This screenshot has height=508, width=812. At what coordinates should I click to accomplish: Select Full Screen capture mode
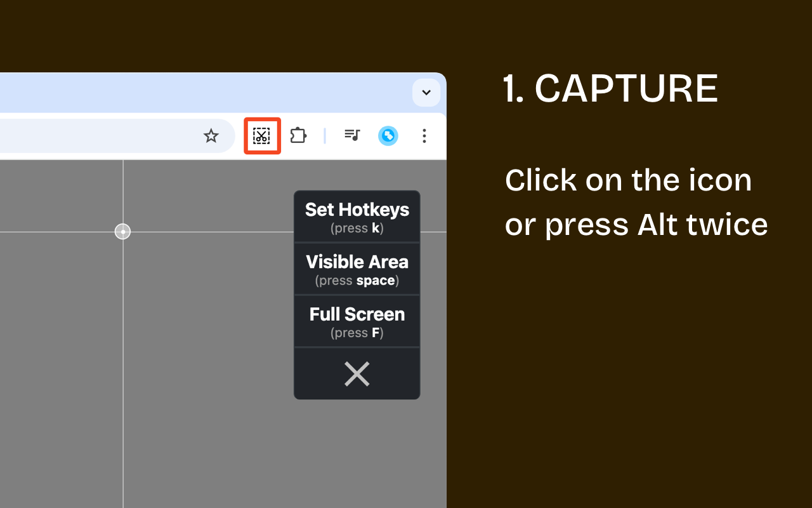point(357,314)
